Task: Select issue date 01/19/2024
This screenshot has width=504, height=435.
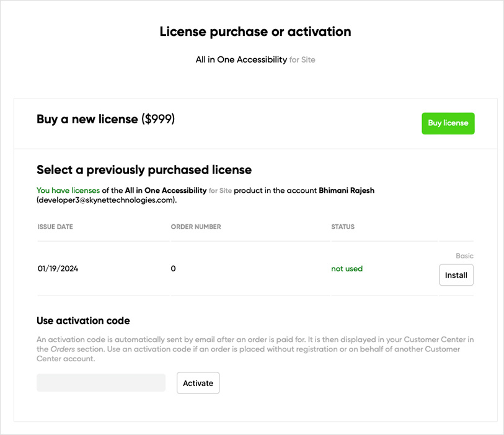Action: (x=58, y=268)
